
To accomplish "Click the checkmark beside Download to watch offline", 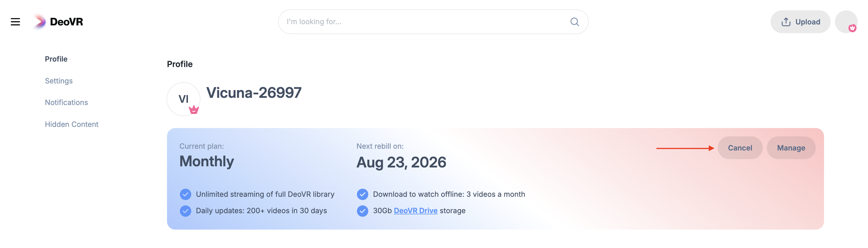I will pos(362,195).
